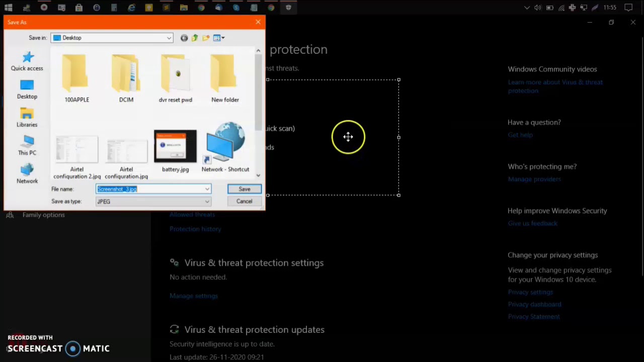Select the 100APPLE folder
The height and width of the screenshot is (362, 644).
coord(76,78)
